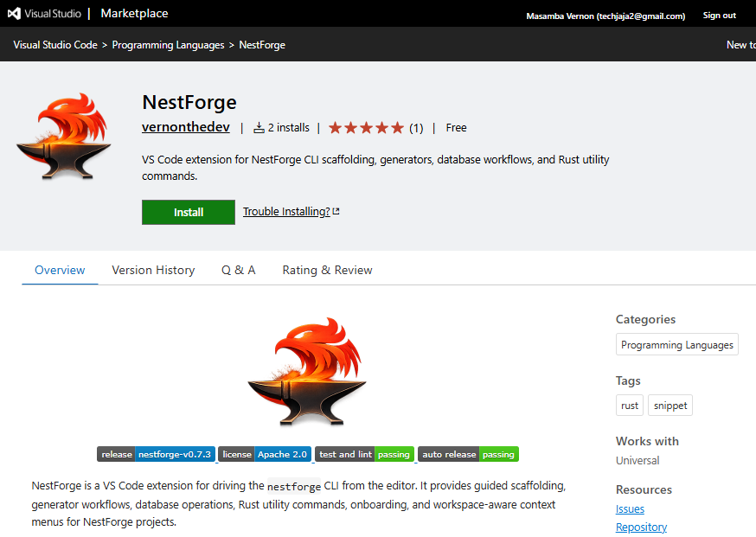Go to Visual Studio Code breadcrumb

55,45
